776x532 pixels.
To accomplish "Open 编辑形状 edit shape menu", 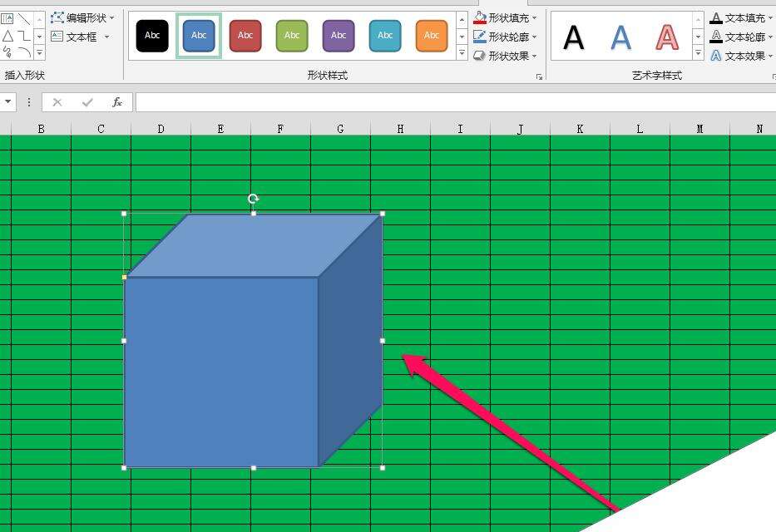I will pyautogui.click(x=82, y=17).
